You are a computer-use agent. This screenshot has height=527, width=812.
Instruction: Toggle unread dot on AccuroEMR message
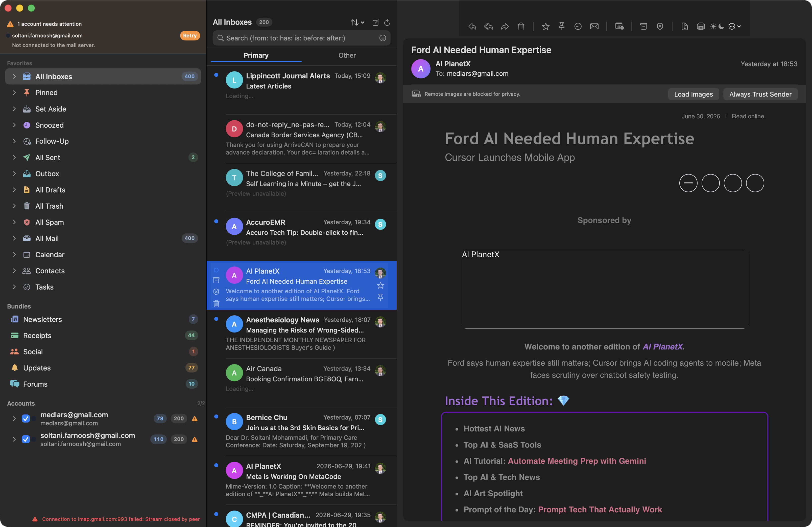[x=216, y=221]
